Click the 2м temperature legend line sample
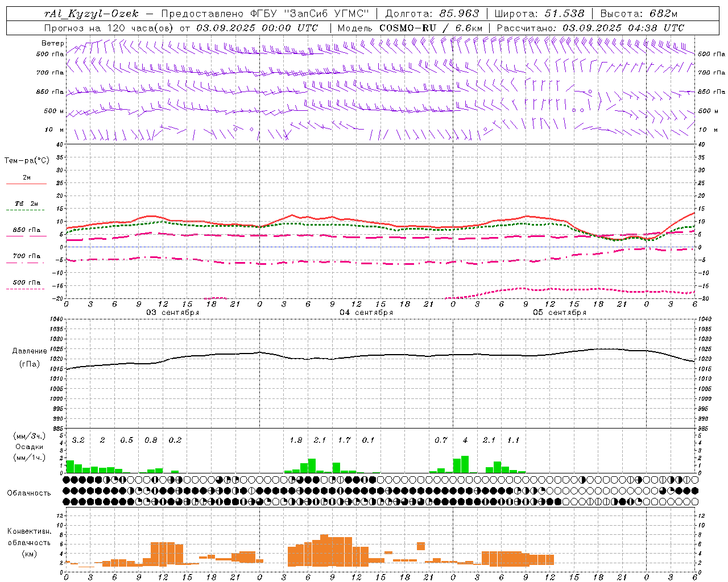Viewport: 728px width, 582px height. 26,184
